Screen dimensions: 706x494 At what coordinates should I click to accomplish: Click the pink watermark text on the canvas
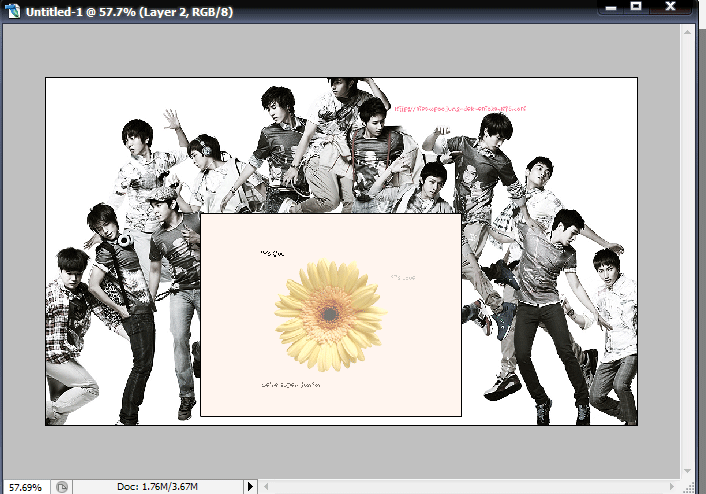(460, 109)
